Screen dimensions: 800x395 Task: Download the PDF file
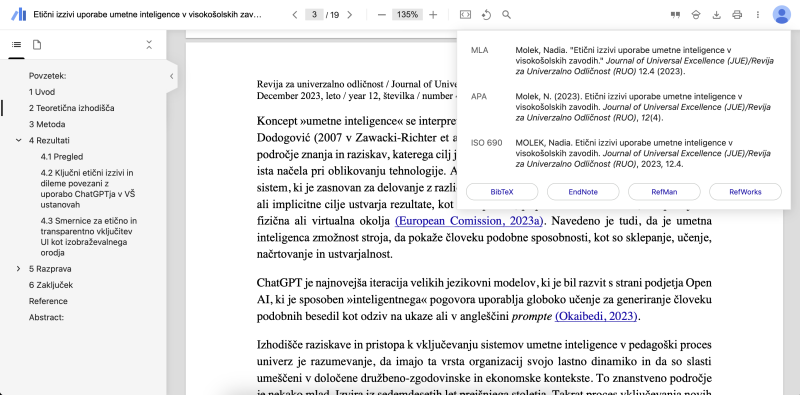pyautogui.click(x=716, y=15)
